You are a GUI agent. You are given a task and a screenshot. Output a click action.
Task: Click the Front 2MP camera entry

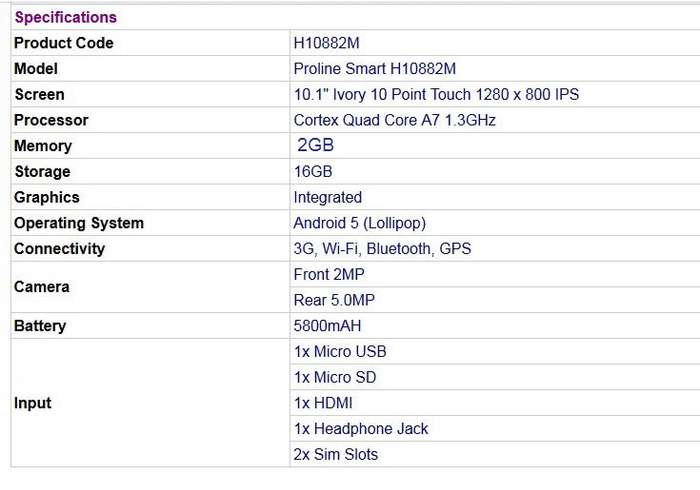coord(329,274)
